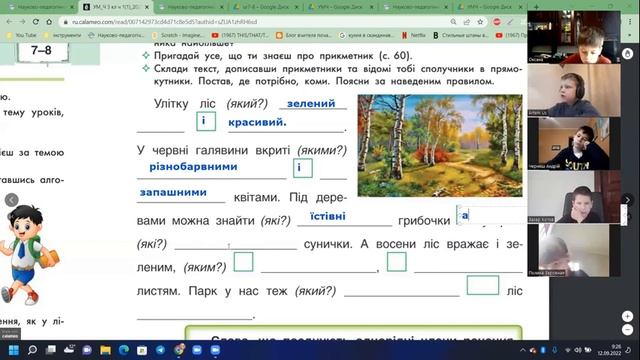Open File Explorer from the taskbar
The height and width of the screenshot is (360, 640).
coord(105,350)
